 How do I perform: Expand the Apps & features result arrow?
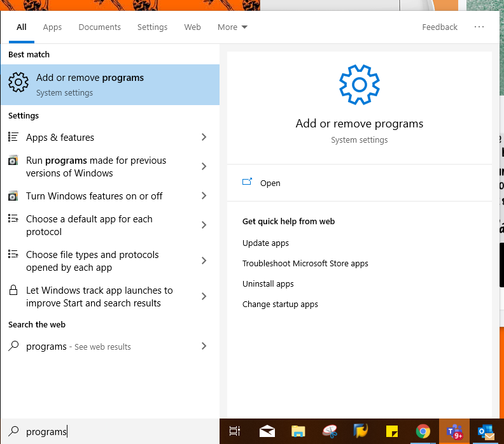tap(204, 137)
